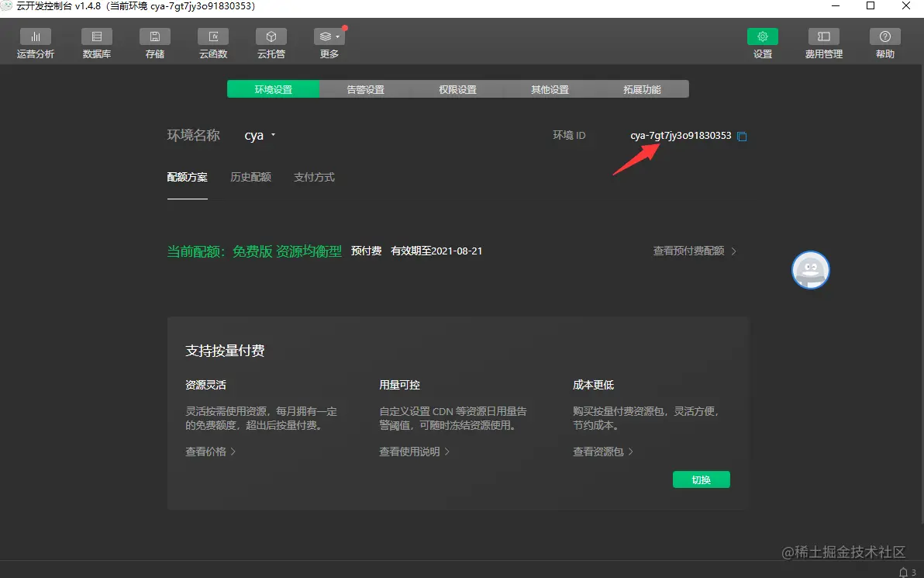924x578 pixels.
Task: Open the 帮助 help icon
Action: [x=884, y=43]
